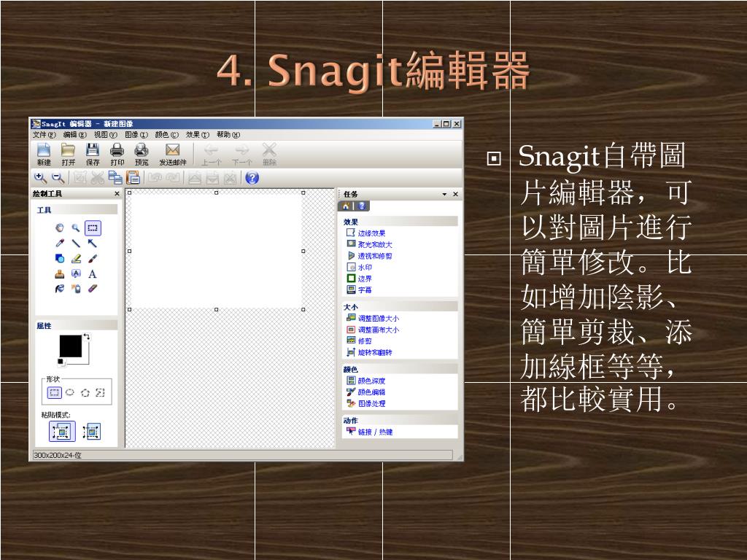Viewport: 747px width, 560px height.
Task: Choose rectangle selection shape under 形状
Action: (x=54, y=393)
